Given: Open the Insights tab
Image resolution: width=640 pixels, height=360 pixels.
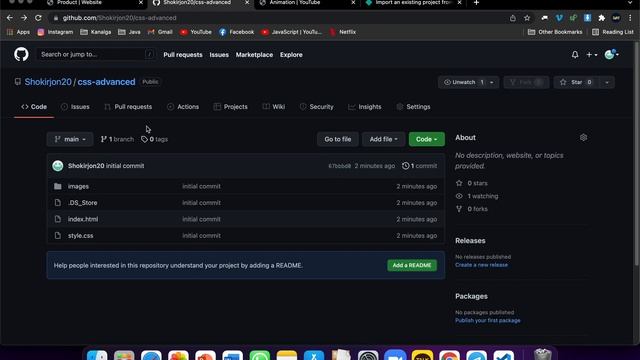Looking at the screenshot, I should point(364,107).
